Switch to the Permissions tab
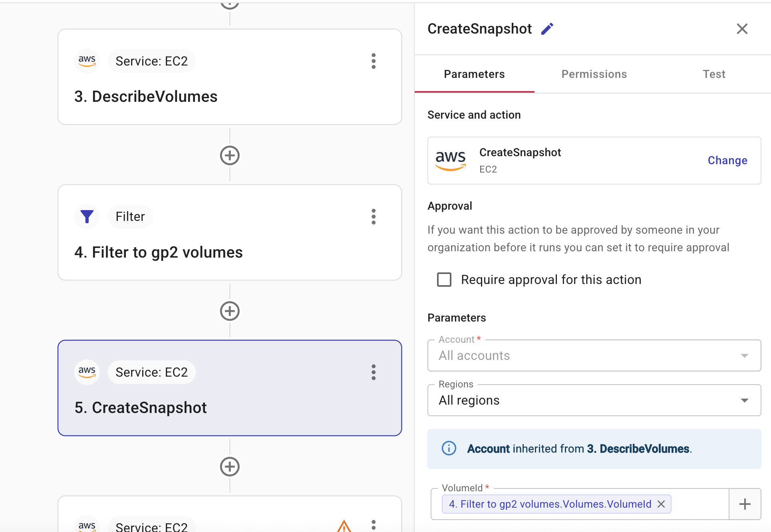 [594, 74]
